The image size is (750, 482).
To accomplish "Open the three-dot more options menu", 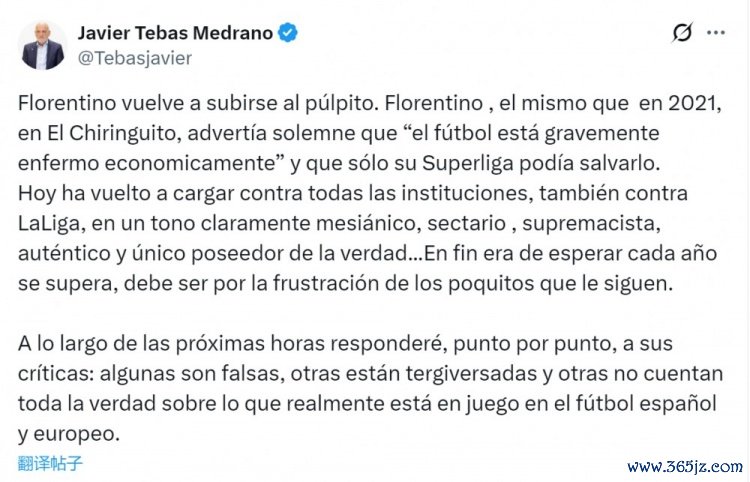I will point(716,33).
